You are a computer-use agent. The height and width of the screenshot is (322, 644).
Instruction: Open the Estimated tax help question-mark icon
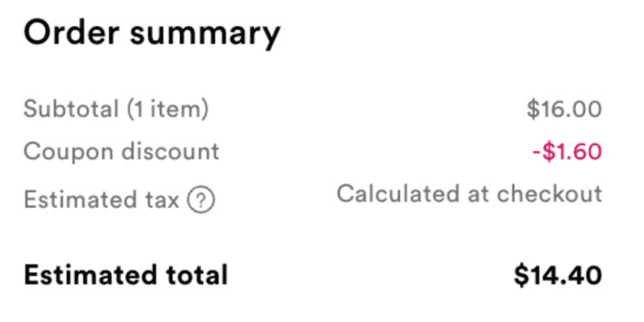click(201, 200)
